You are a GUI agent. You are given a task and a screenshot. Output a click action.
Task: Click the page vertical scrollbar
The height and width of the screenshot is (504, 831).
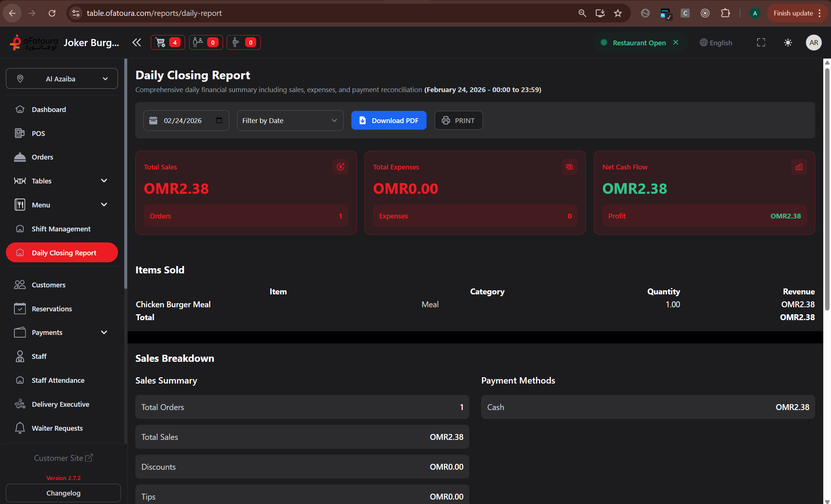pyautogui.click(x=827, y=184)
